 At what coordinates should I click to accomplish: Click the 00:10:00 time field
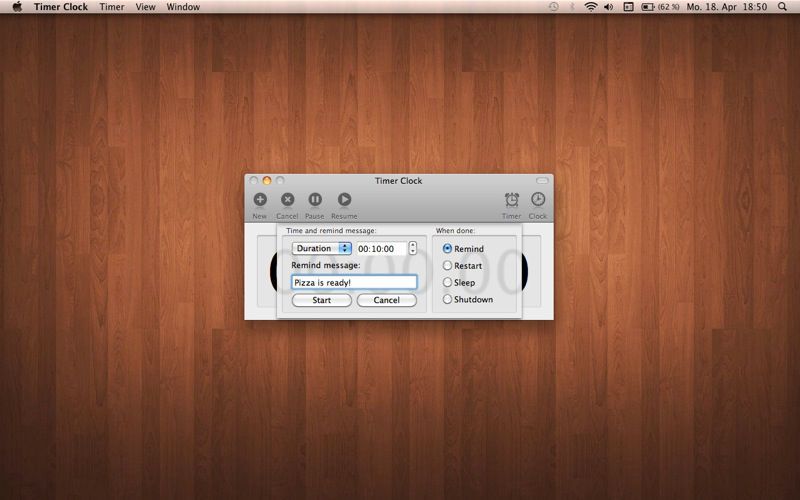point(382,248)
